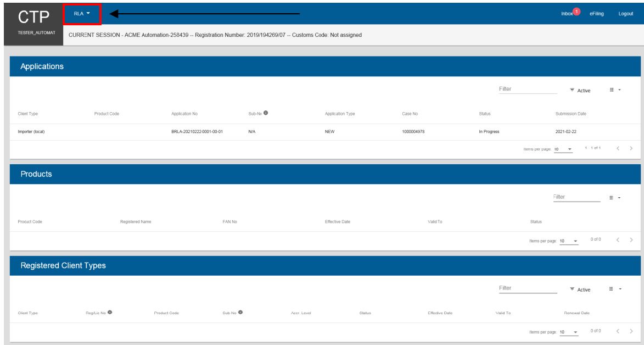
Task: Click the Importer (local) client type cell
Action: (31, 132)
